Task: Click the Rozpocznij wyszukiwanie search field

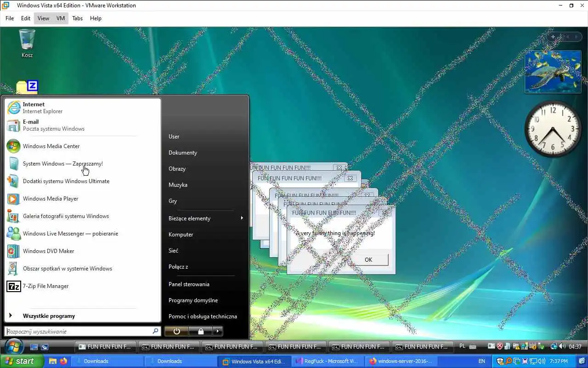Action: click(x=82, y=331)
